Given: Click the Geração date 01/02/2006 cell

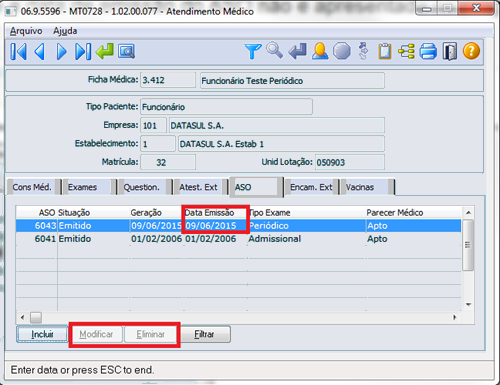Looking at the screenshot, I should (x=156, y=239).
